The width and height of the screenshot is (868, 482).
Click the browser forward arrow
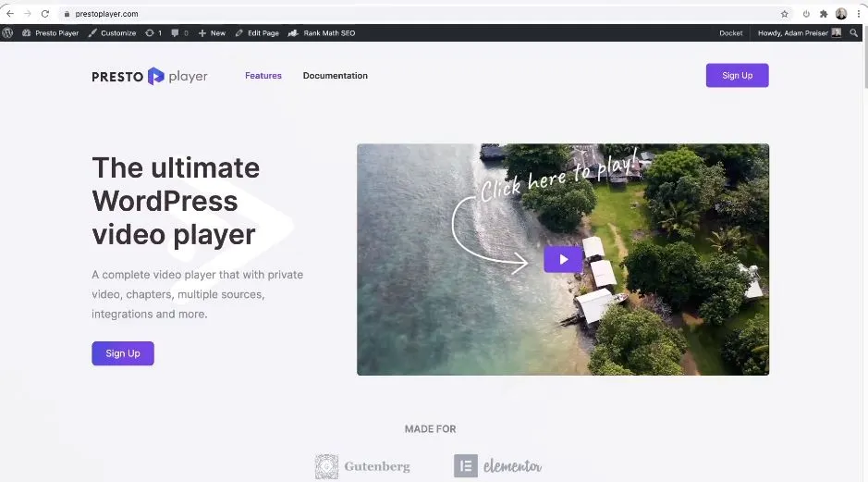point(28,14)
